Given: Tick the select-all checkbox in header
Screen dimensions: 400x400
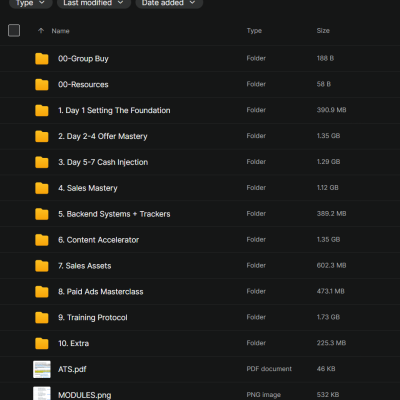Looking at the screenshot, I should (x=14, y=31).
